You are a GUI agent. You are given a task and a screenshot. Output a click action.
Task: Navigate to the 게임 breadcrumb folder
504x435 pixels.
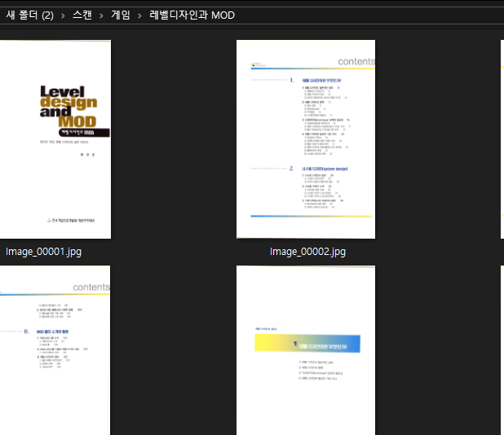(121, 15)
